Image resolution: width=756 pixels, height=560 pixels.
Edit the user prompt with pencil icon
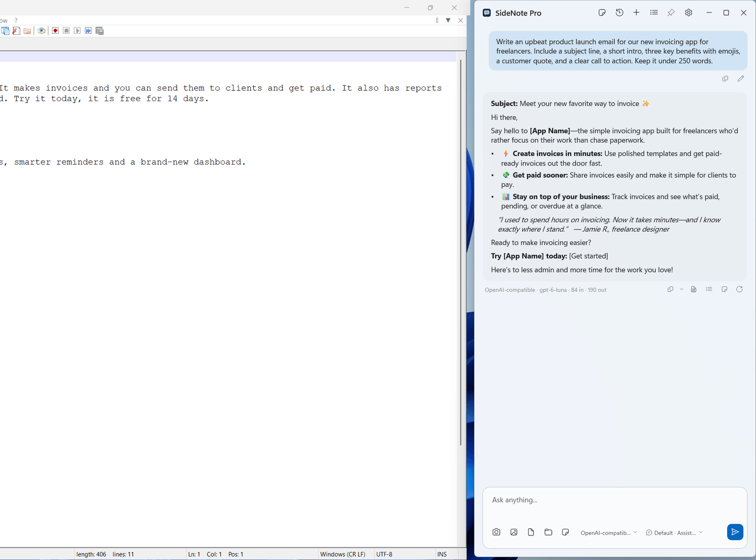click(741, 78)
